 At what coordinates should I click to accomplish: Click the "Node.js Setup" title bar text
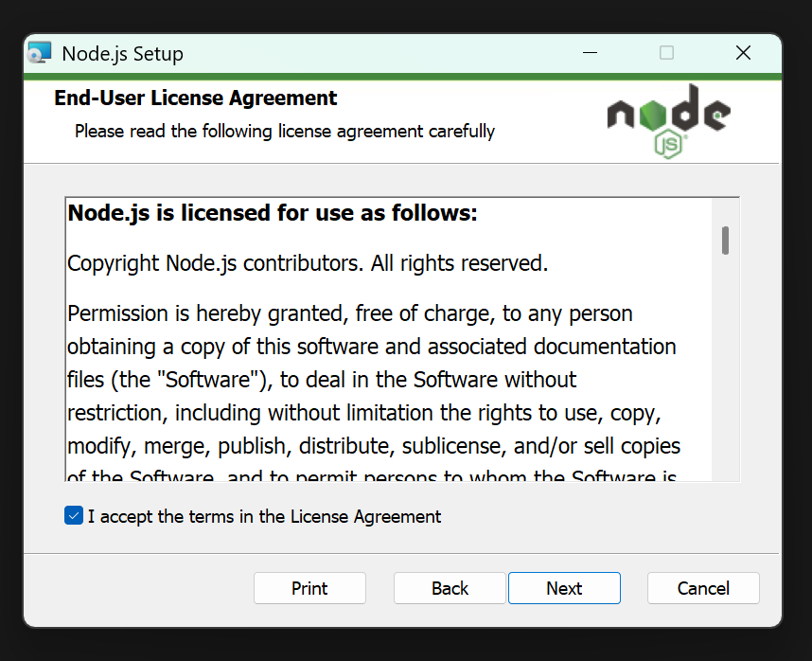[122, 54]
